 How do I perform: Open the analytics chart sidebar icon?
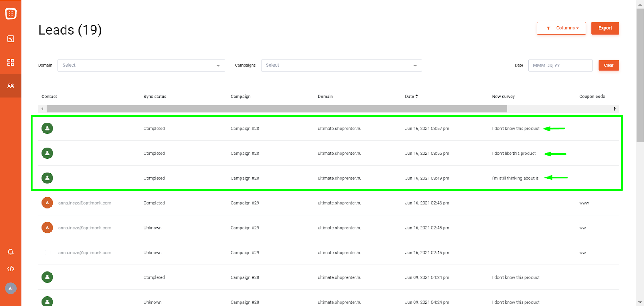[11, 39]
